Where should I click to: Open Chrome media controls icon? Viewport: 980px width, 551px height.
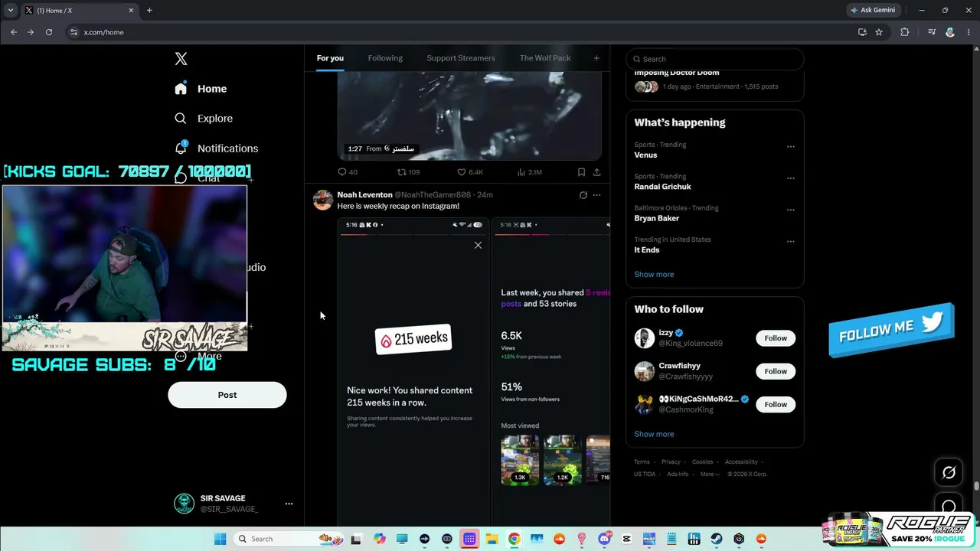pyautogui.click(x=932, y=32)
